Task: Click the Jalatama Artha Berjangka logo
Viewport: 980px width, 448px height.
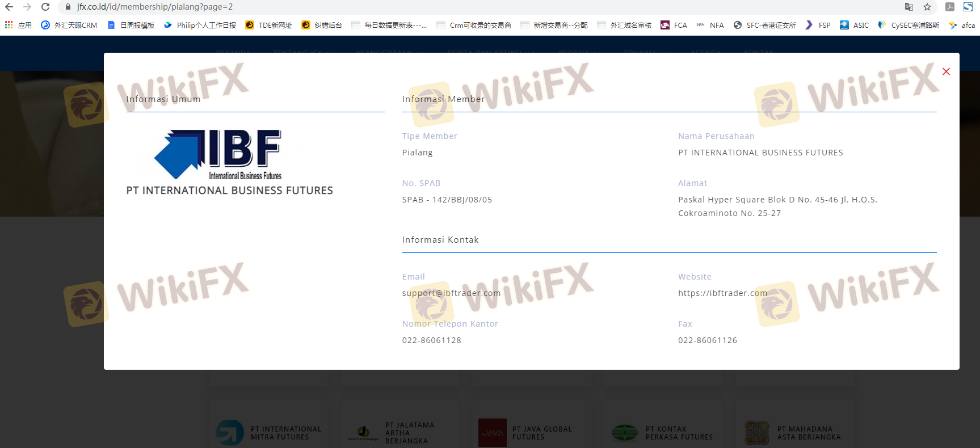Action: (364, 433)
